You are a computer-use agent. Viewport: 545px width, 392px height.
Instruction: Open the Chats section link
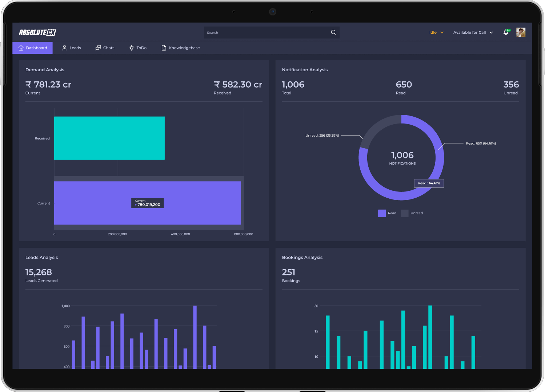tap(105, 48)
